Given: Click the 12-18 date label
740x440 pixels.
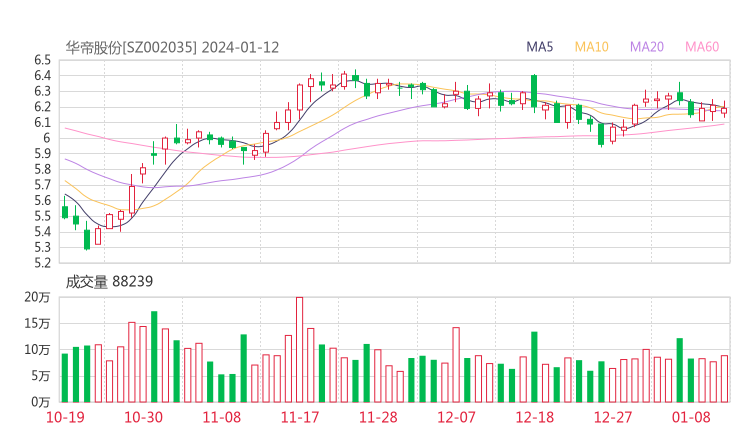Looking at the screenshot, I should point(534,417).
